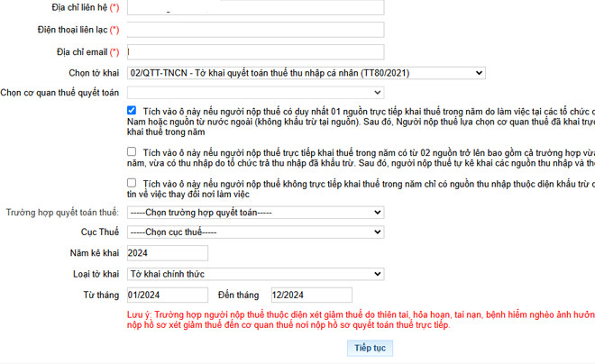
Task: Tick the checkbox for 02 nguồn trở lên
Action: click(133, 152)
